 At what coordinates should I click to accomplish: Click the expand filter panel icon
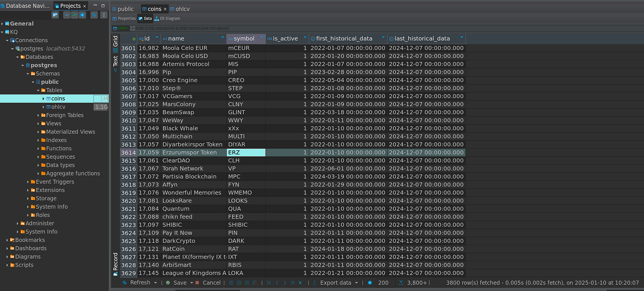132,28
